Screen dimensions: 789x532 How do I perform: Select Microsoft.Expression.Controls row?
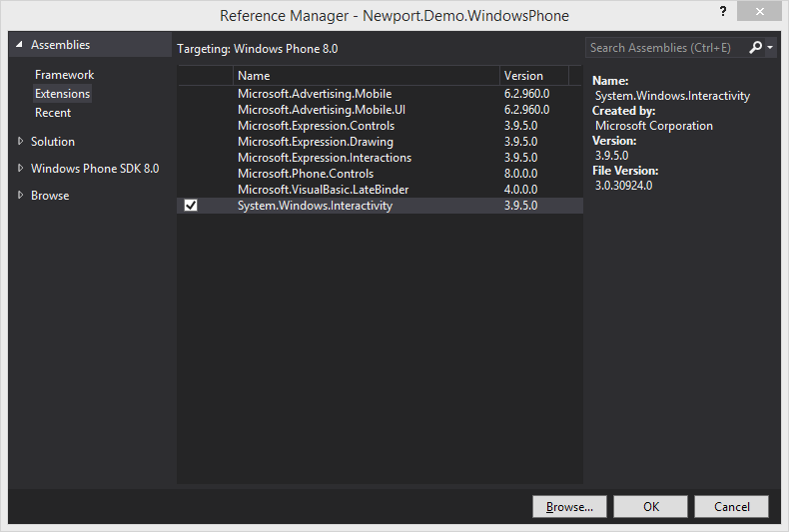[x=380, y=126]
